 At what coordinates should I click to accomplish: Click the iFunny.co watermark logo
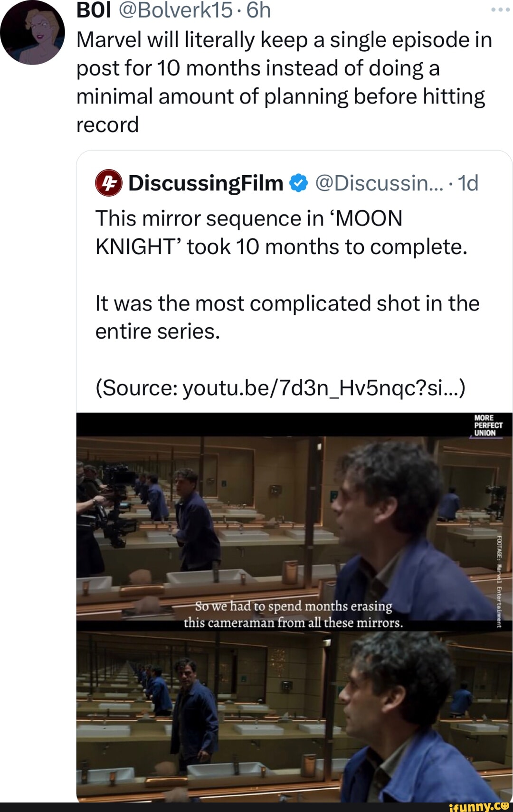[x=479, y=806]
